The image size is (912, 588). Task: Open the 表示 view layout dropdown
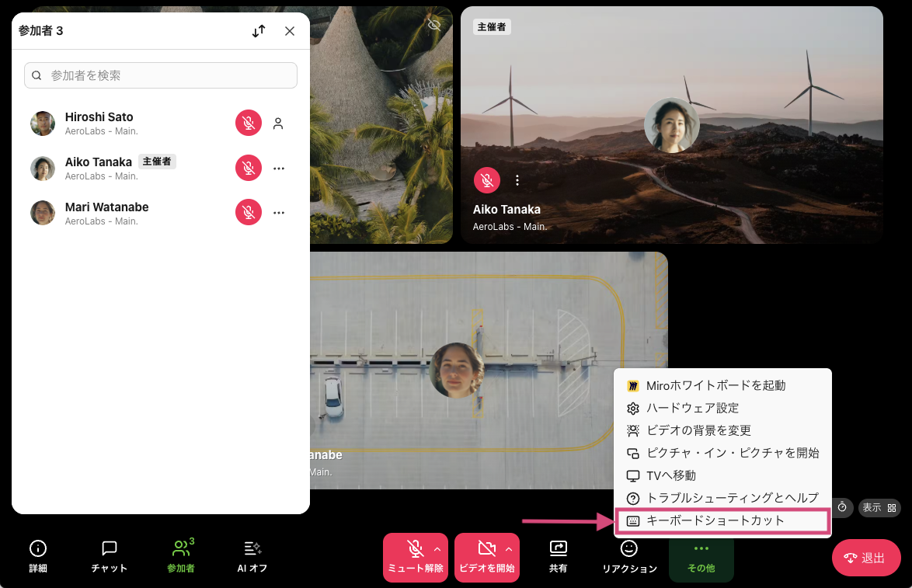[x=879, y=507]
